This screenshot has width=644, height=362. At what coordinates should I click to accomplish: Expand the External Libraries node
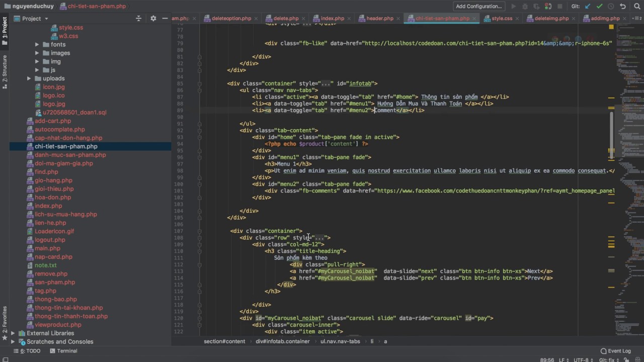click(13, 333)
